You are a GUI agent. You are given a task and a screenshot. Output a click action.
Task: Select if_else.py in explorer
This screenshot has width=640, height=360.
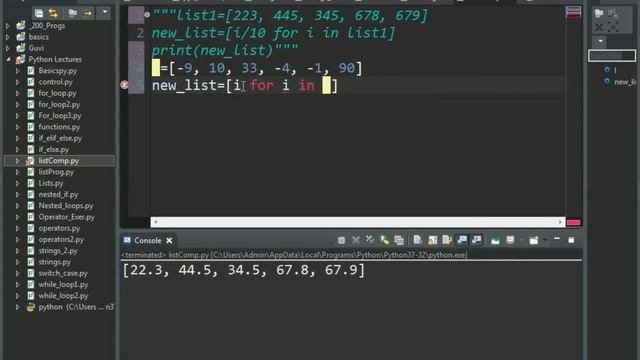click(53, 149)
